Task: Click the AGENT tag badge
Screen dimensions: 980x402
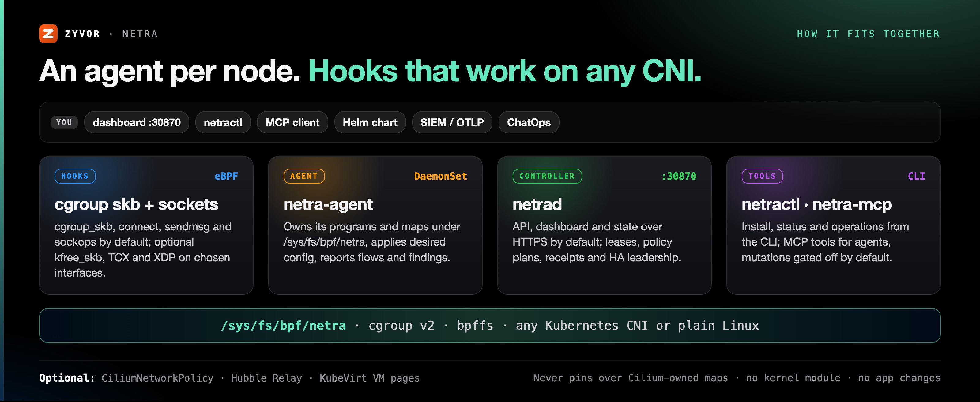Action: click(304, 176)
